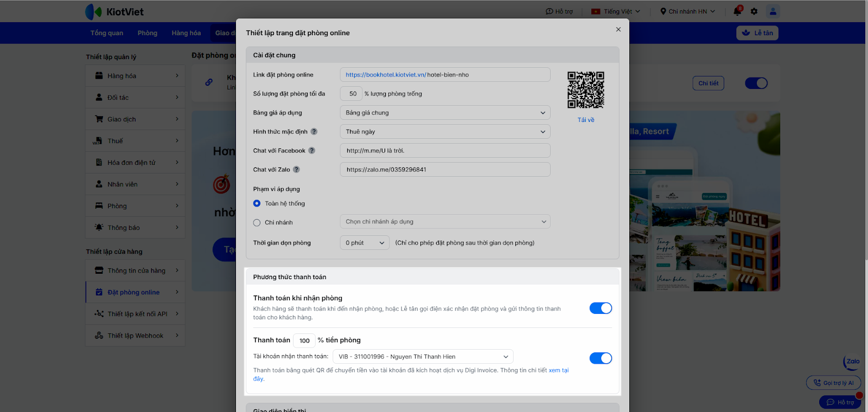Expand the Nhân viên sidebar chevron
The height and width of the screenshot is (412, 868).
(x=177, y=184)
